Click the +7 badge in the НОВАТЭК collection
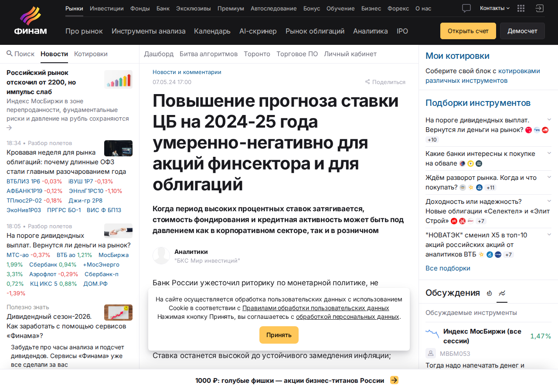The image size is (558, 392). 509,254
